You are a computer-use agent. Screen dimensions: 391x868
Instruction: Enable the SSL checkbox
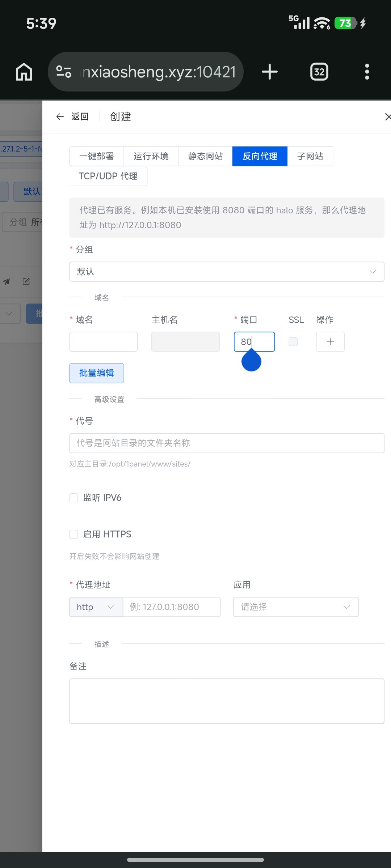point(293,342)
